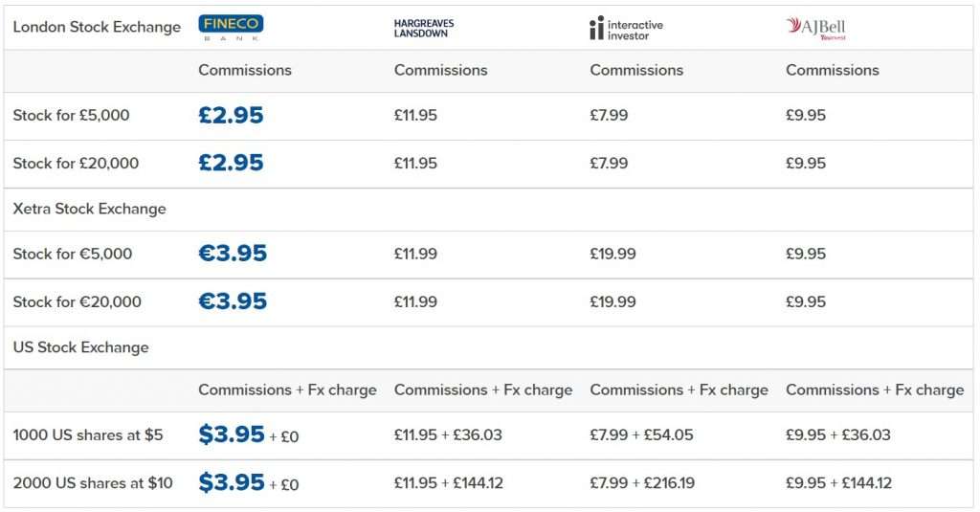Select the 'Stock for £5,000' row label
Screen dimensions: 980x512
coord(71,115)
